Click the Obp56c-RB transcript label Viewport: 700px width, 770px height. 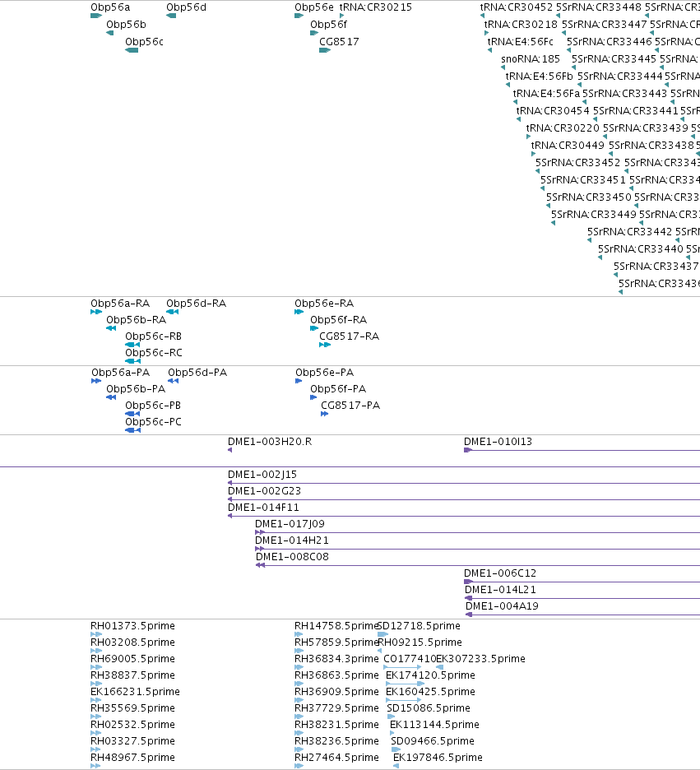[x=154, y=336]
